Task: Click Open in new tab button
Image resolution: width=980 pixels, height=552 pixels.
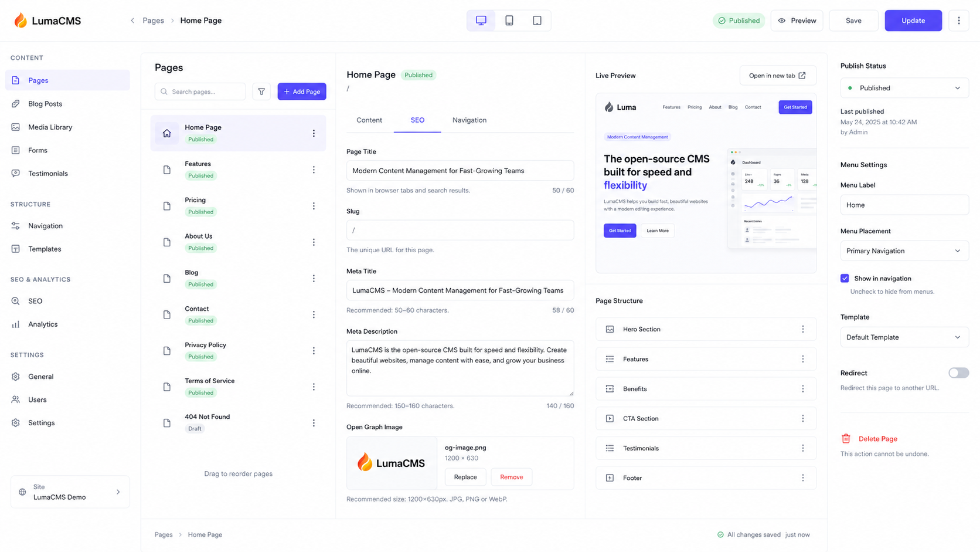Action: 778,76
